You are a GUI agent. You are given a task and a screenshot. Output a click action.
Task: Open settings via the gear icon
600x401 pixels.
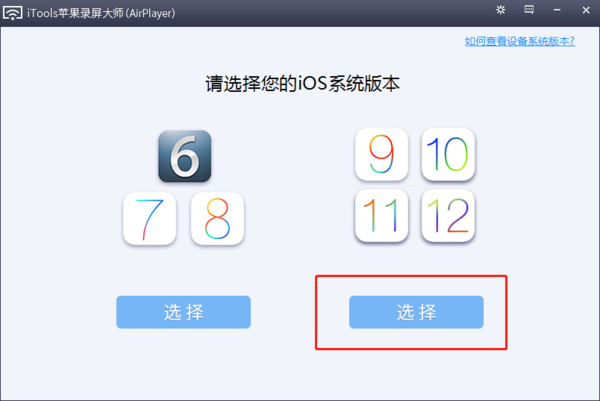pos(501,10)
